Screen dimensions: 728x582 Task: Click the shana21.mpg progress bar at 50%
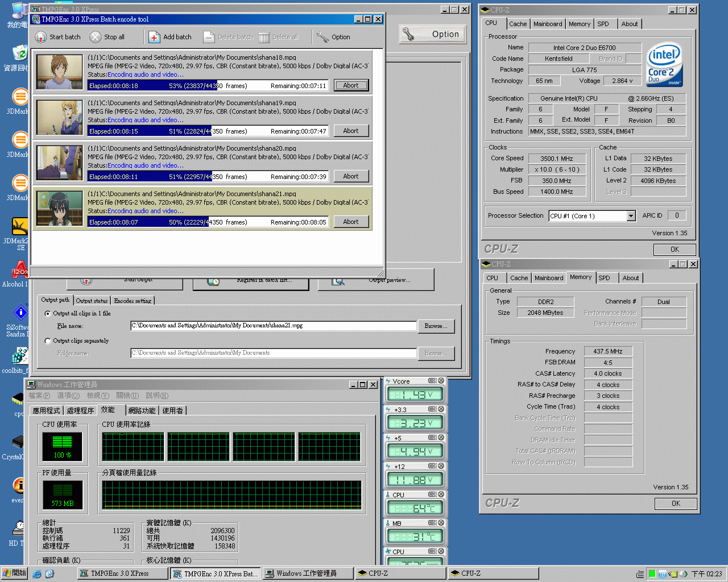click(x=208, y=222)
